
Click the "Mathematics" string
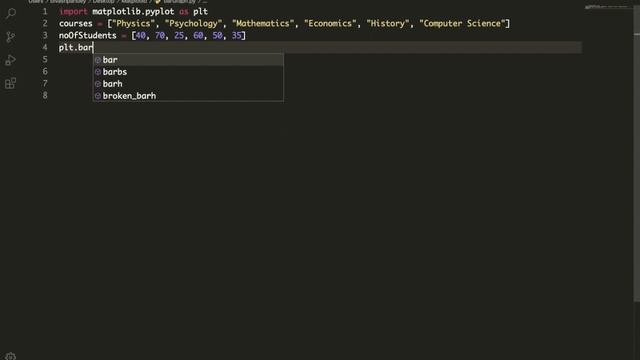coord(262,24)
